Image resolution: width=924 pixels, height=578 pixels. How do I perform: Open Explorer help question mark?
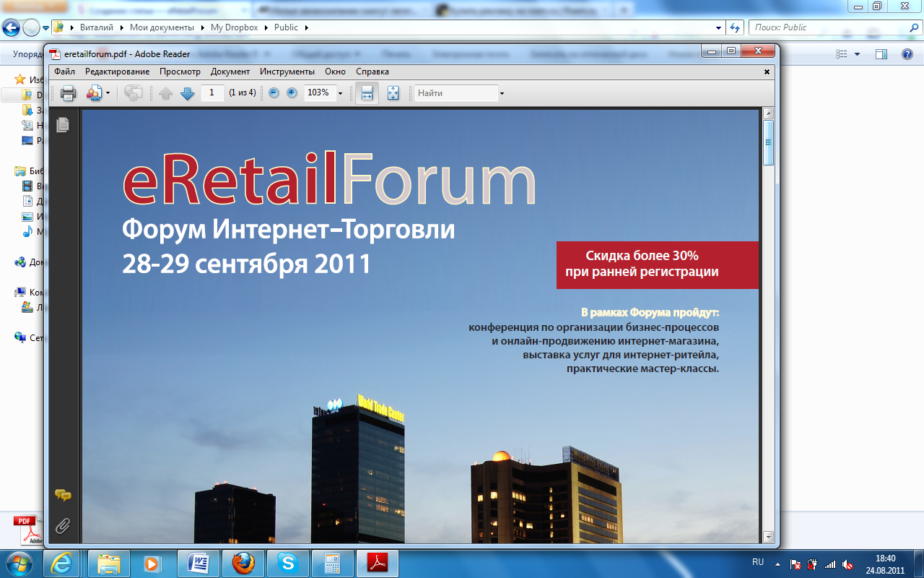coord(907,54)
